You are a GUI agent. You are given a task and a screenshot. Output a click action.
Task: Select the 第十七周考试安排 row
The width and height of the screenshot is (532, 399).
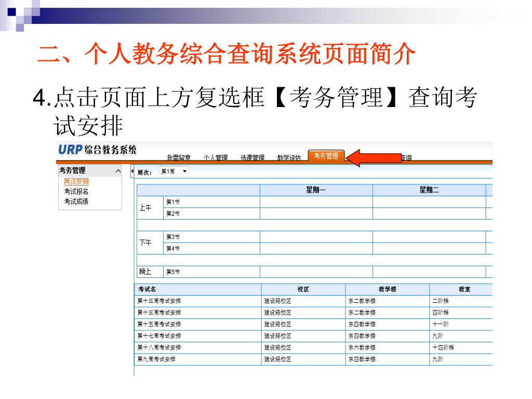coord(313,336)
